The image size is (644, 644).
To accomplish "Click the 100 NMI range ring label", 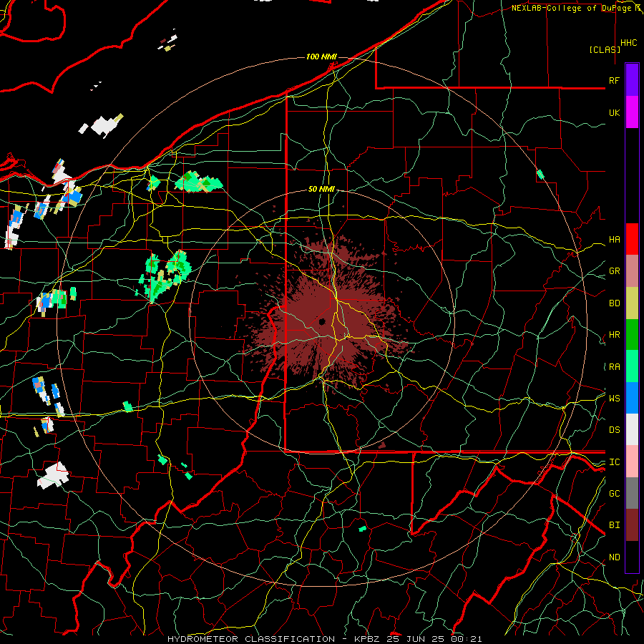I will 321,57.
